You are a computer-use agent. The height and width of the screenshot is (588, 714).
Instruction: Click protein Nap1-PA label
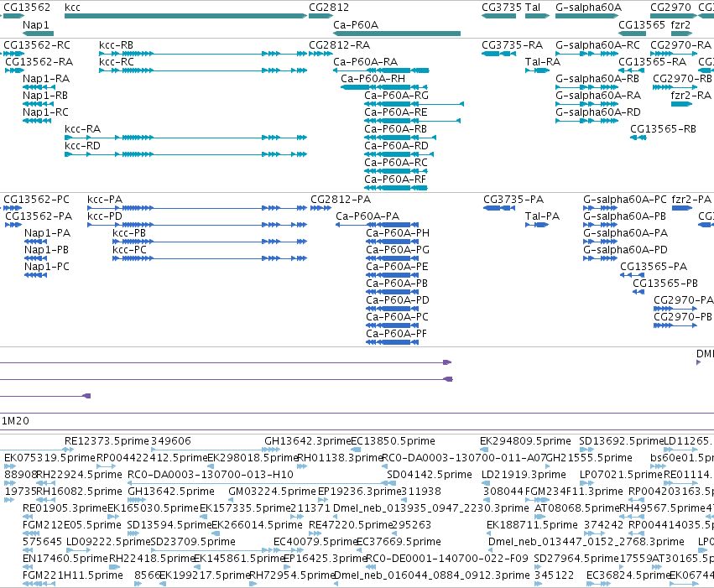click(47, 233)
